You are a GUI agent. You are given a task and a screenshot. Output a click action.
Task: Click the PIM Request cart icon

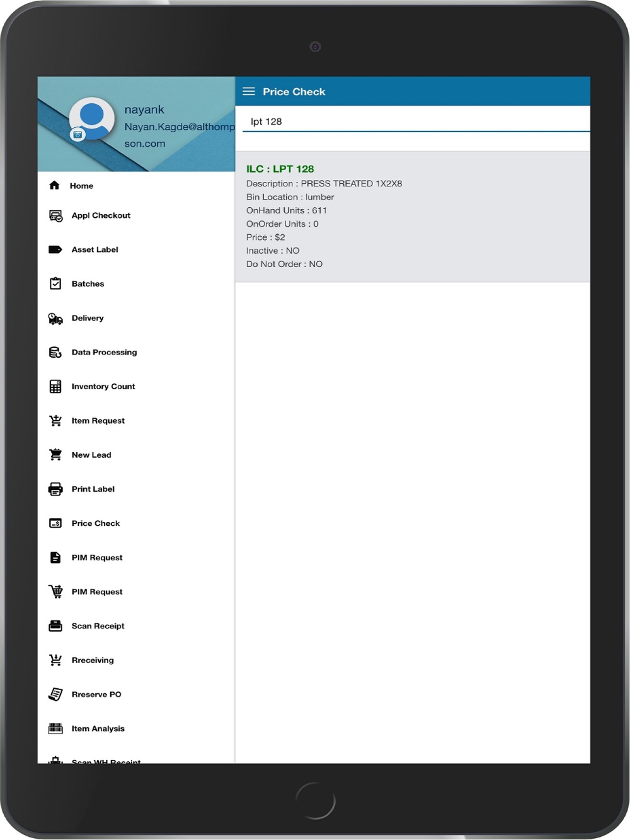pos(55,591)
